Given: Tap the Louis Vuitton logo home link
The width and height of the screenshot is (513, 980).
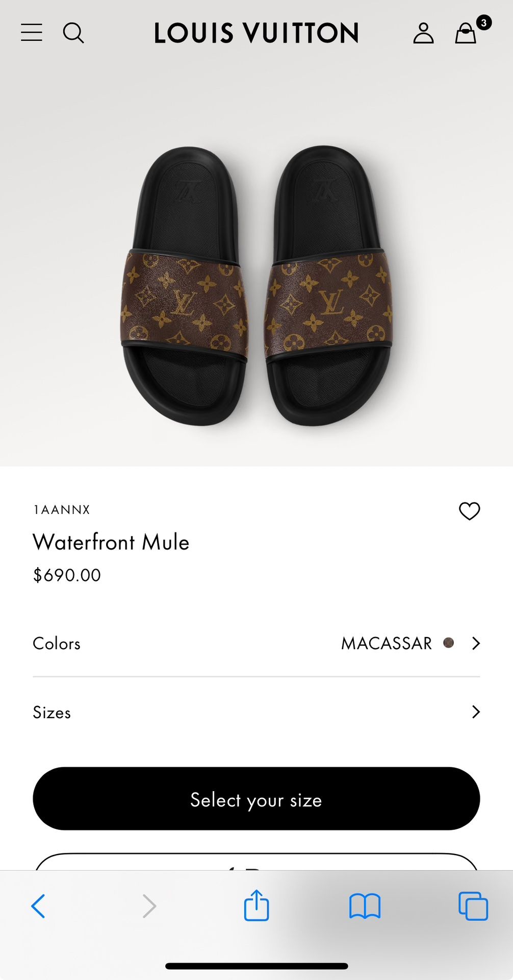Looking at the screenshot, I should coord(256,33).
